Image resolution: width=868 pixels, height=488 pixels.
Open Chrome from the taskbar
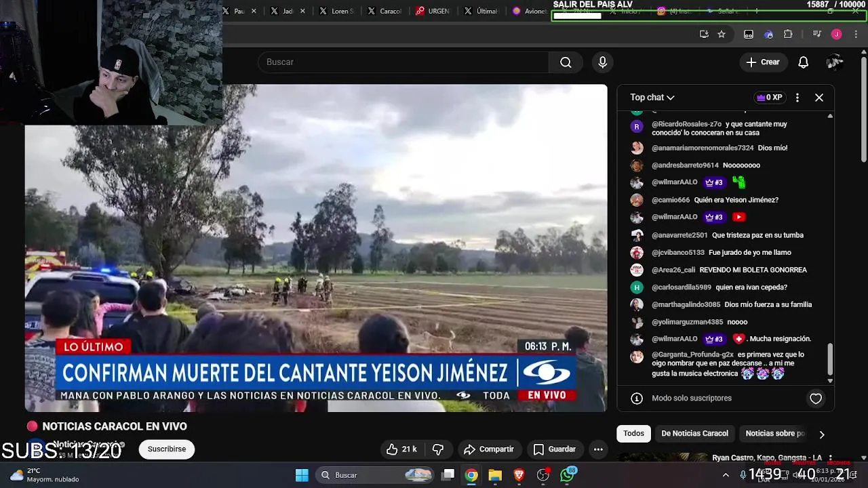coord(471,475)
